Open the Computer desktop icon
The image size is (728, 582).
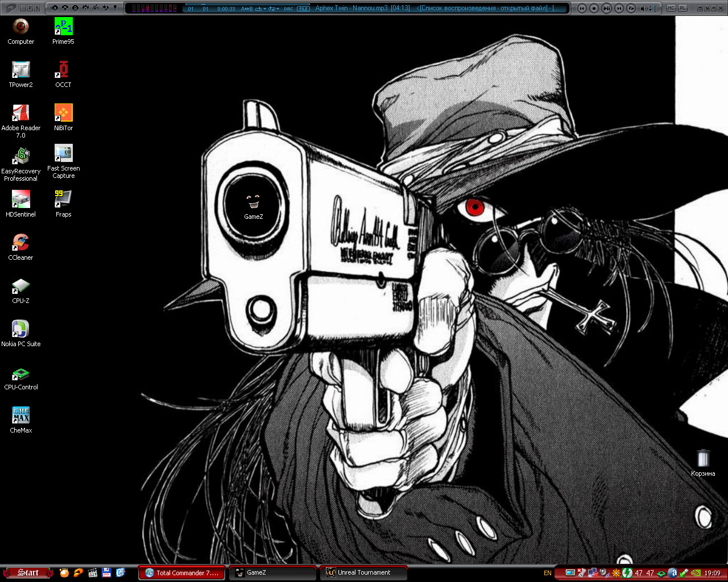click(21, 31)
